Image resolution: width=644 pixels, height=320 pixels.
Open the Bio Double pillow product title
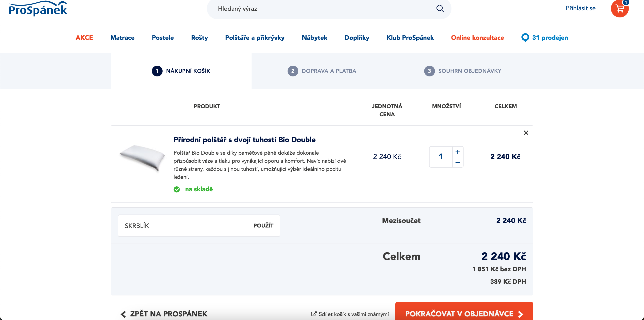[244, 140]
